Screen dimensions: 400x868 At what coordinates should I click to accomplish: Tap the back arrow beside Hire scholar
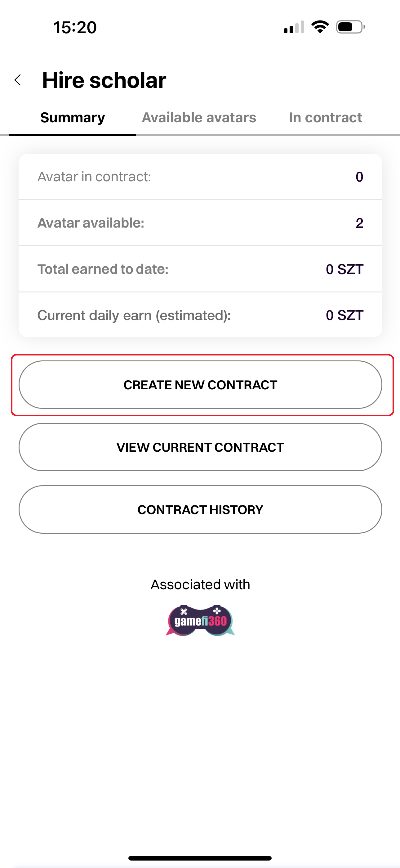(18, 80)
